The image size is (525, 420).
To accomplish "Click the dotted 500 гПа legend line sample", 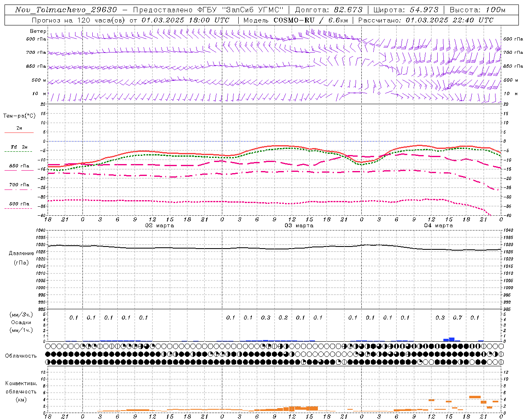I will click(18, 208).
